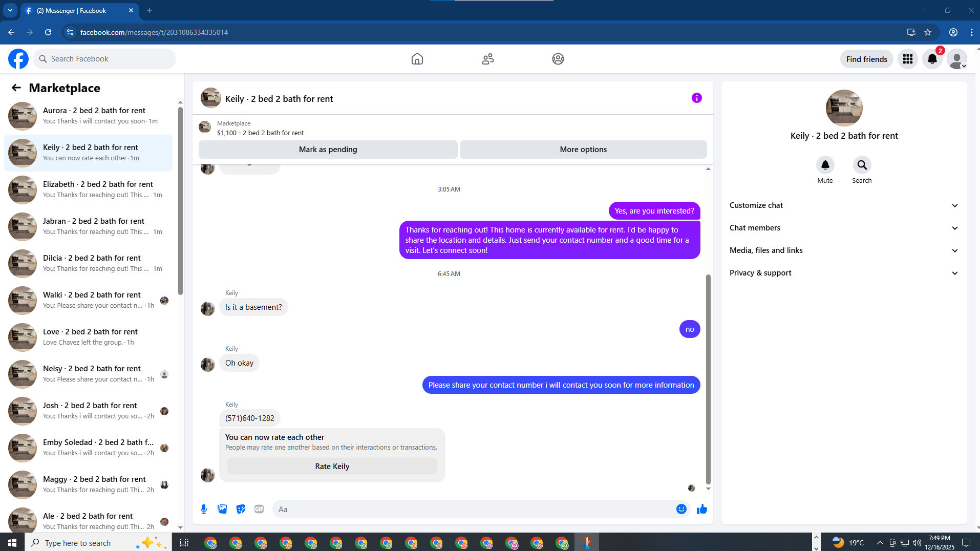Image resolution: width=980 pixels, height=551 pixels.
Task: Click the Facebook logo icon
Action: click(x=18, y=59)
